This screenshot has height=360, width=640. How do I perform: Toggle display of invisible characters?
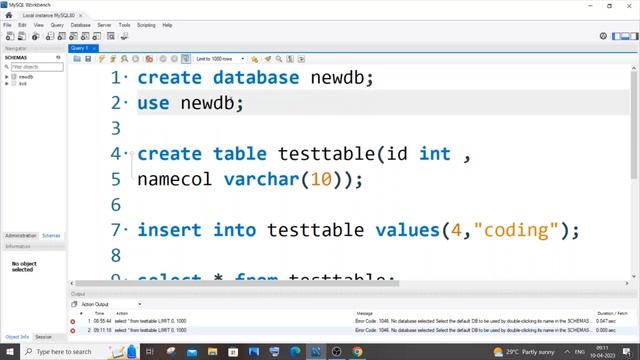[x=290, y=59]
